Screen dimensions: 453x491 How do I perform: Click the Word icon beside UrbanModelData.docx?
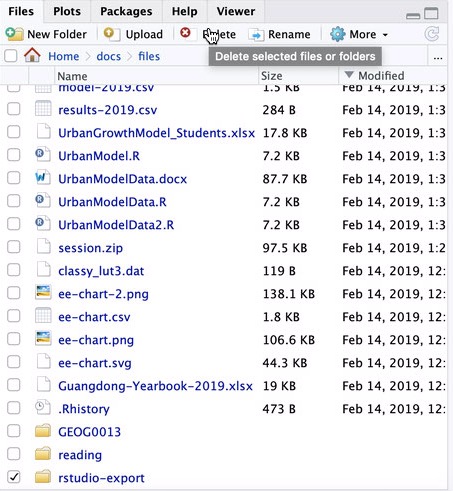[43, 178]
